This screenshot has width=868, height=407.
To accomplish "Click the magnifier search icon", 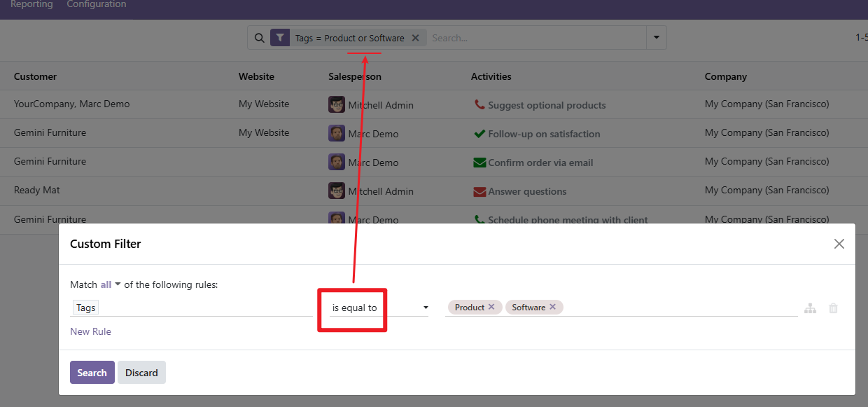I will pos(259,38).
